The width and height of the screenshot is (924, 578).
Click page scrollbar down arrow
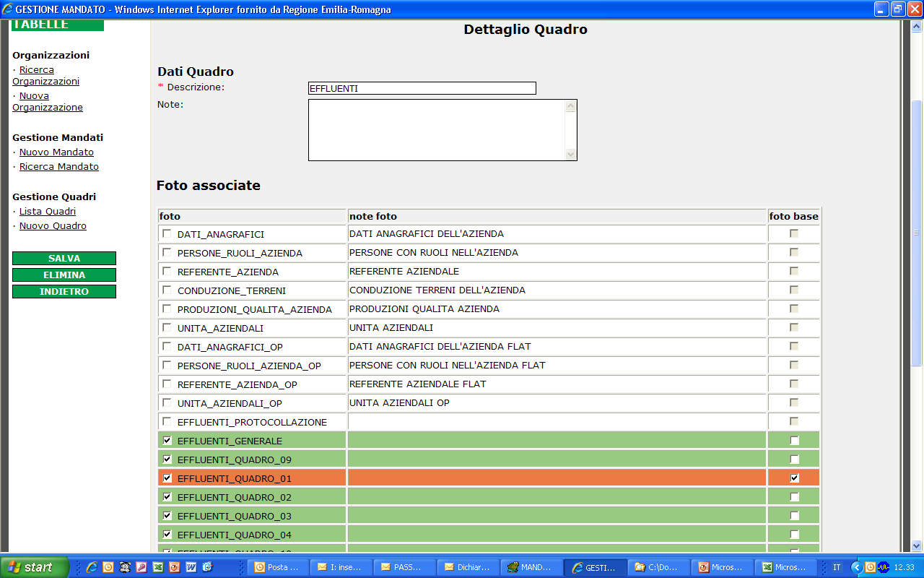[x=917, y=546]
